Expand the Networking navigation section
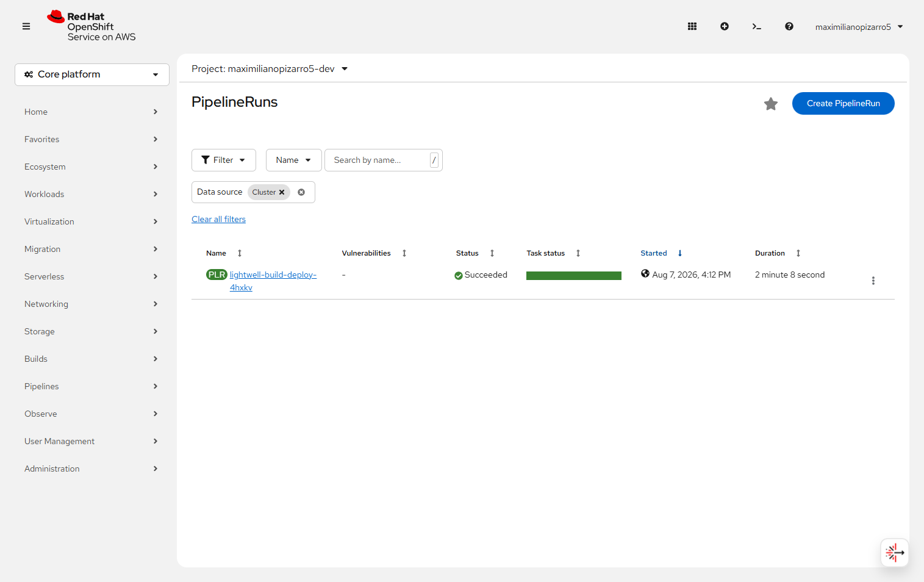The image size is (924, 582). click(91, 304)
